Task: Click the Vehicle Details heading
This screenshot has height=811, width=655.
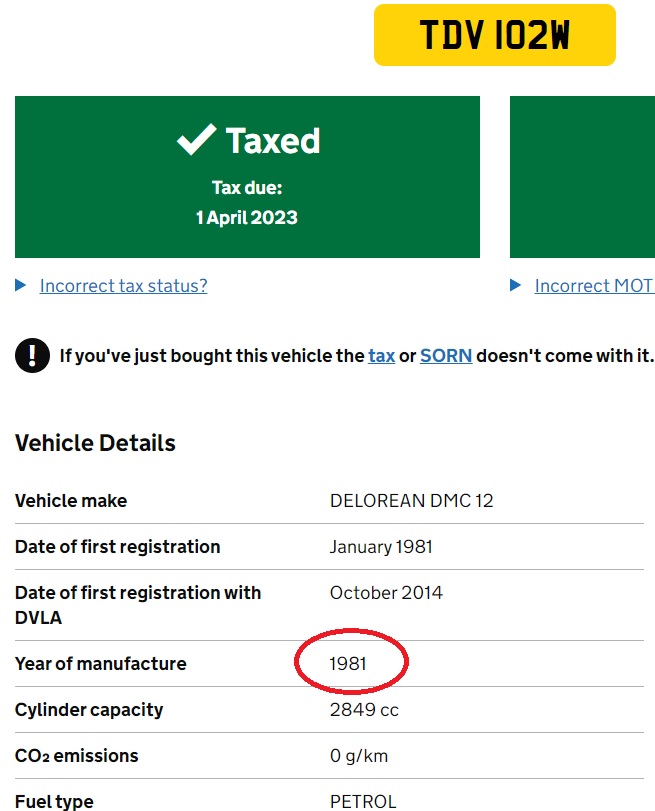Action: pyautogui.click(x=95, y=443)
